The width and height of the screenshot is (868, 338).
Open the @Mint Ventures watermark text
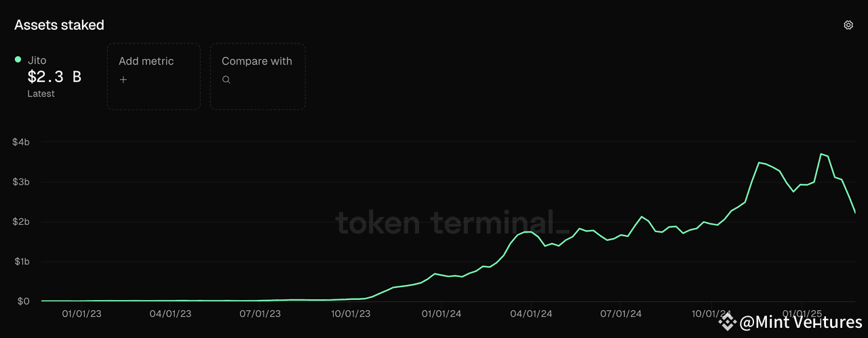[x=801, y=322]
